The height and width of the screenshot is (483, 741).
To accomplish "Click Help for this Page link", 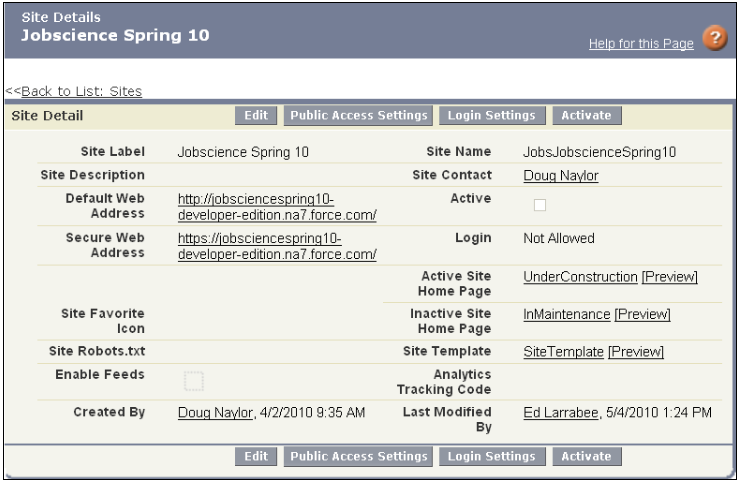I will click(641, 43).
